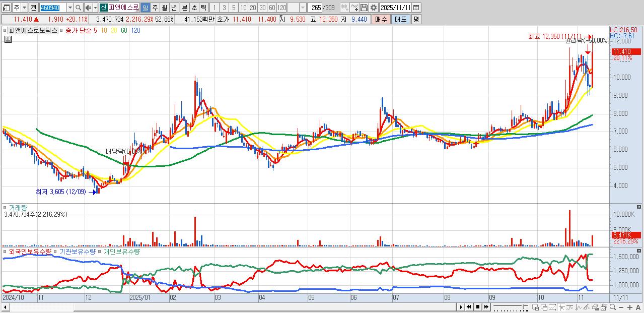Click the indicator line tool icon beside save
Image resolution: width=644 pixels, height=313 pixels.
click(x=354, y=8)
